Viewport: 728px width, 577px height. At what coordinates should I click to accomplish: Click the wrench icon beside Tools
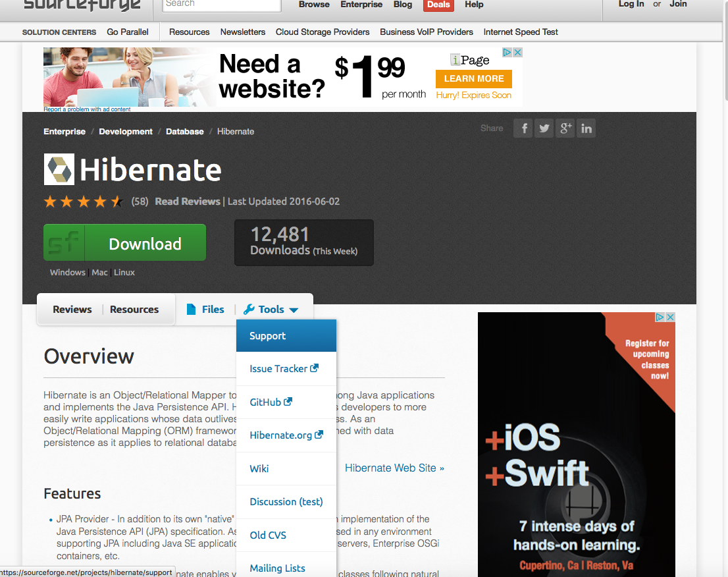point(249,309)
